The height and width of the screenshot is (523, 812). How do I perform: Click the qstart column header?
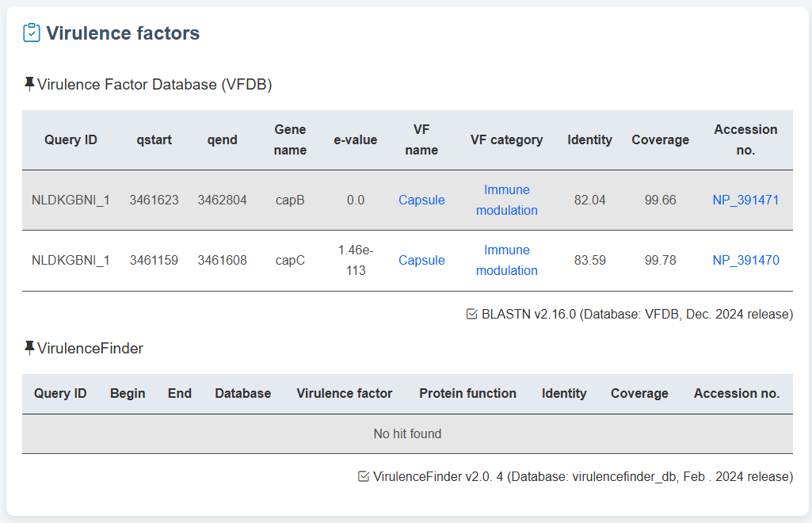tap(154, 140)
